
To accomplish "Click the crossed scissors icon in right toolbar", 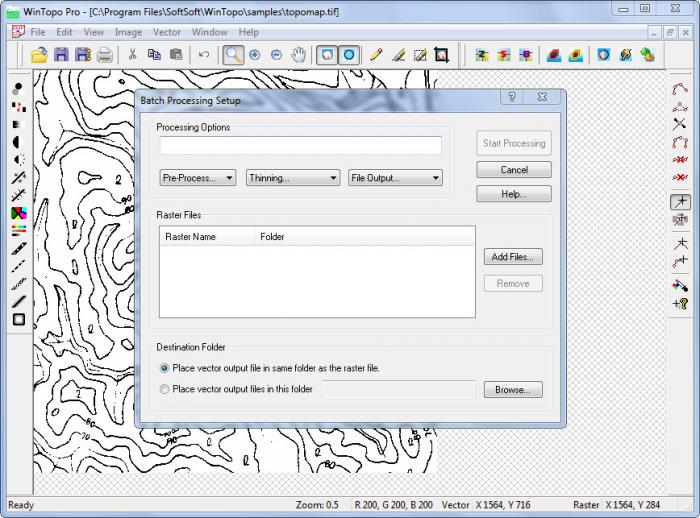I will click(680, 124).
